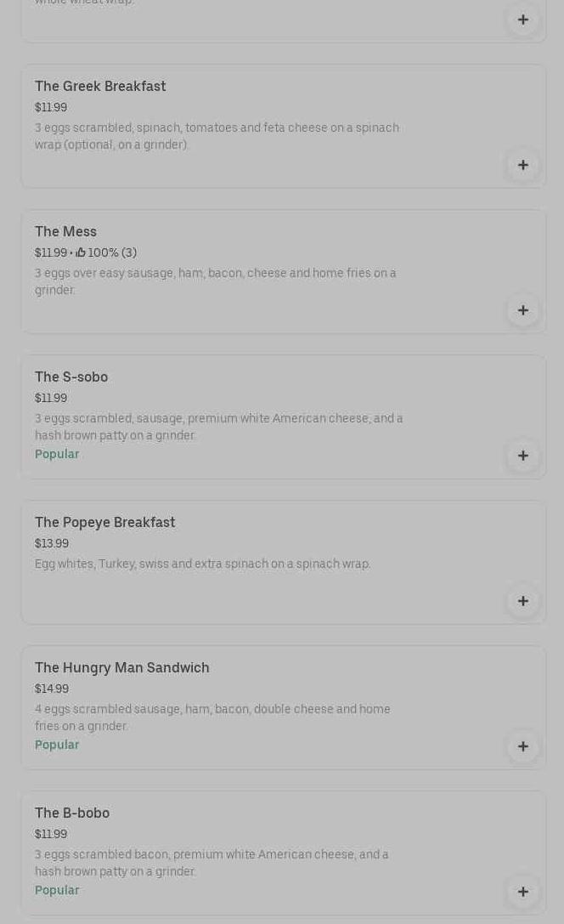Viewport: 564px width, 924px height.
Task: Click the $13.99 Popeye Breakfast price
Action: (x=52, y=544)
